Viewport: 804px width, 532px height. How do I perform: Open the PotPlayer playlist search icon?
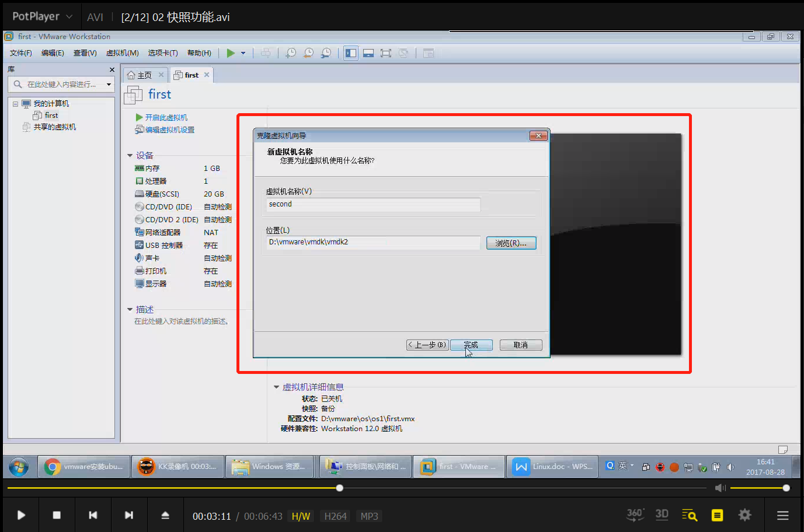(690, 515)
